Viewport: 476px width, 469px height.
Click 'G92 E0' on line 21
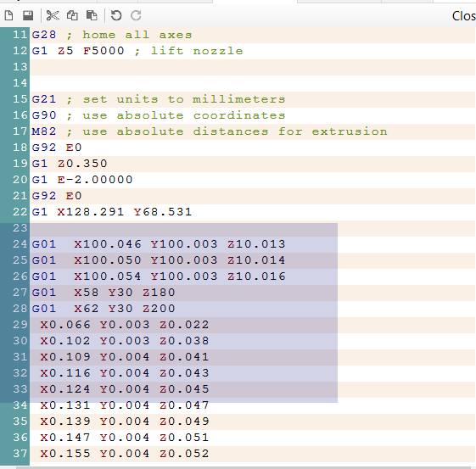click(x=57, y=196)
